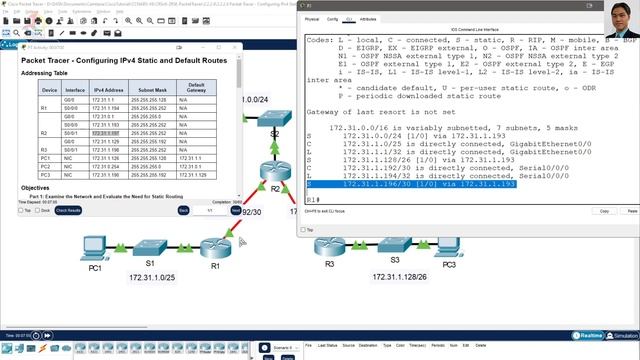Click the highlighted 172.31.1.196/30 route line
This screenshot has width=640, height=360.
(x=411, y=184)
